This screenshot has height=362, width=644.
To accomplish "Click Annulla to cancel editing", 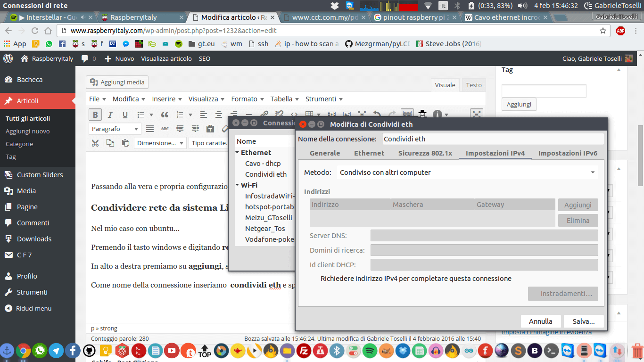I will coord(541,321).
